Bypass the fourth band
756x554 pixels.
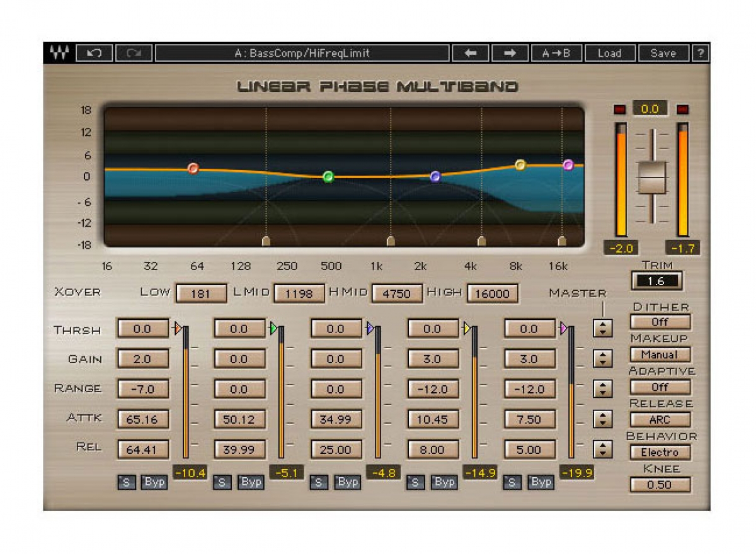(x=445, y=483)
